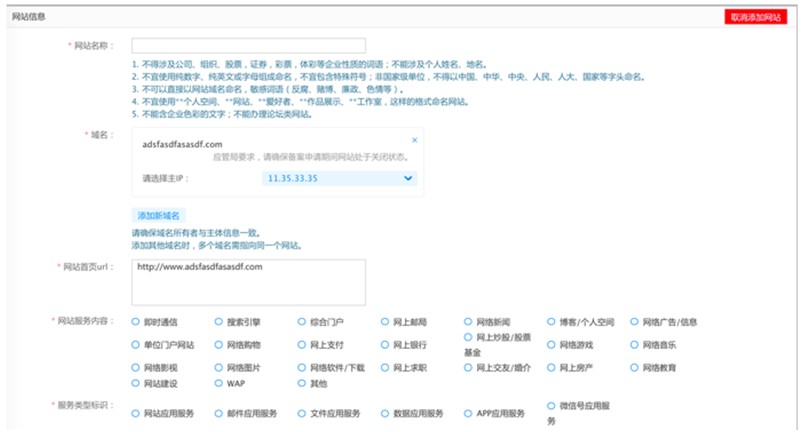Select the 网络教育 radio option
This screenshot has height=432, width=802.
click(634, 368)
